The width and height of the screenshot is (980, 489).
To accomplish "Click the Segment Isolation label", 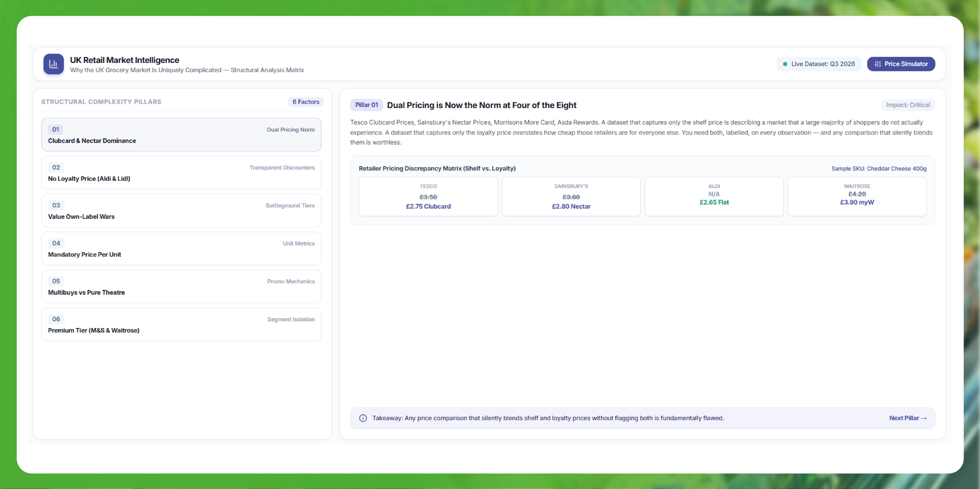I will tap(291, 320).
